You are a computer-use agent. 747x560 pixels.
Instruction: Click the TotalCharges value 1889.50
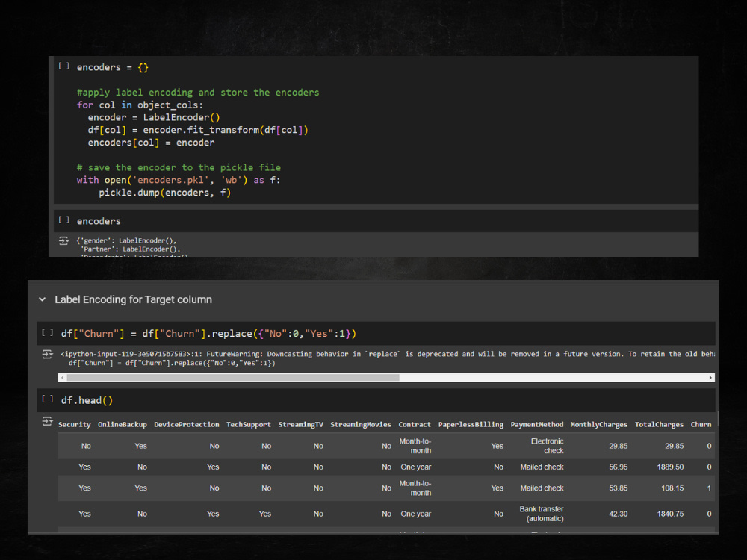670,467
